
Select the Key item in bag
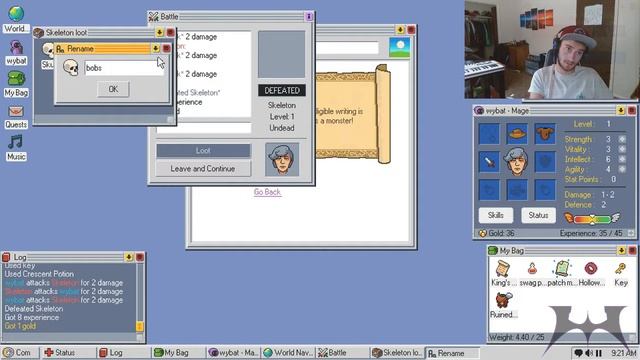[x=621, y=273]
